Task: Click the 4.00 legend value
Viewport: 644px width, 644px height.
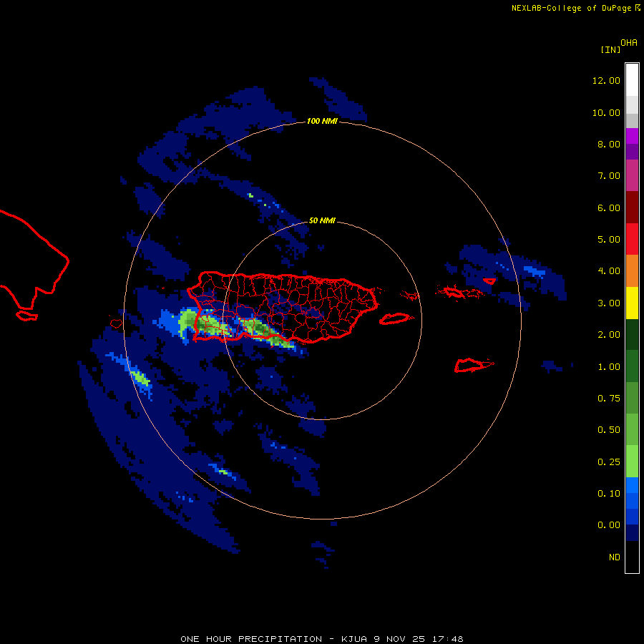Action: pos(609,271)
